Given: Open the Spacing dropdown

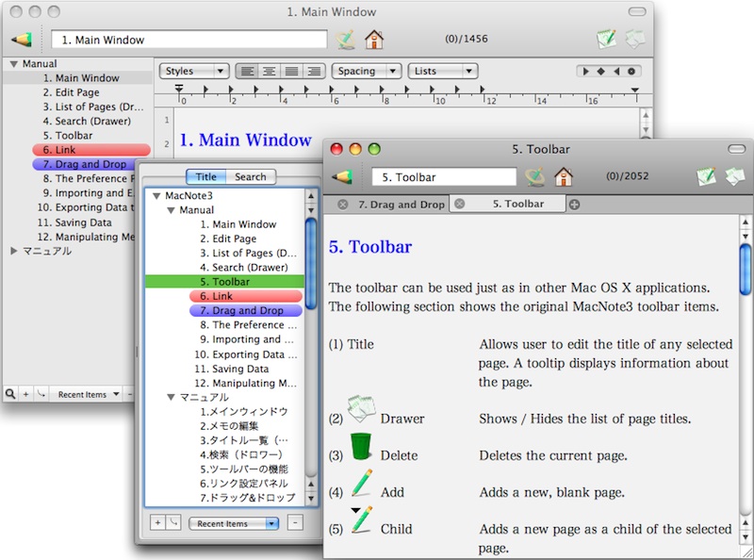Looking at the screenshot, I should [366, 71].
